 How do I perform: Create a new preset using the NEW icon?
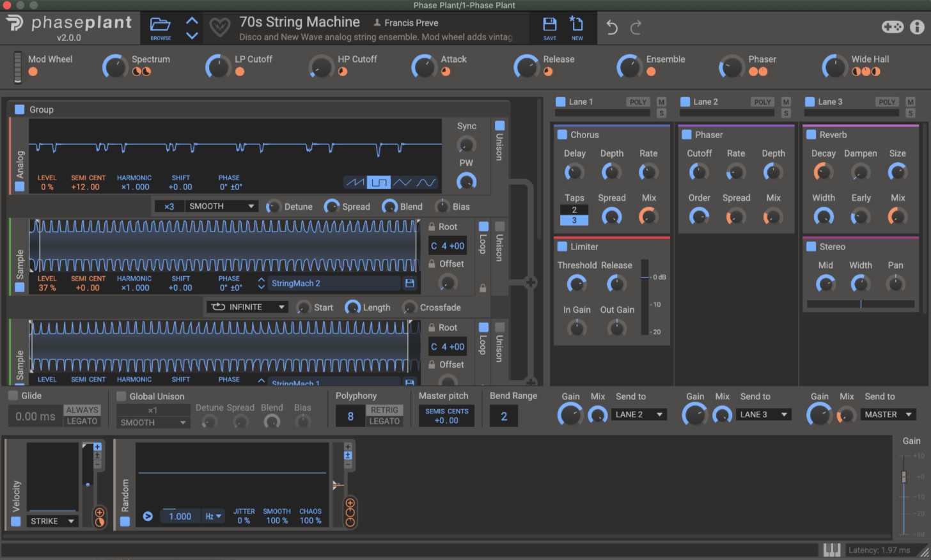click(577, 25)
